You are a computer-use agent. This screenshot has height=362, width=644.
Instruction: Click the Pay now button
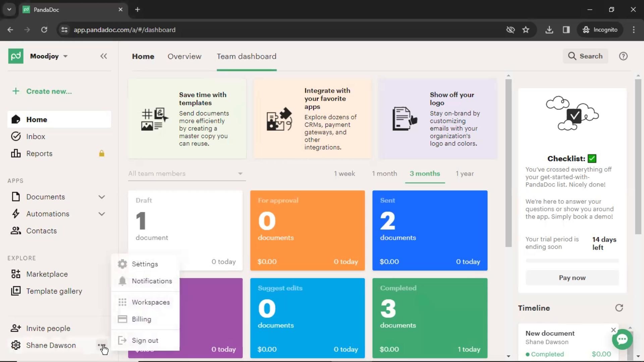572,278
